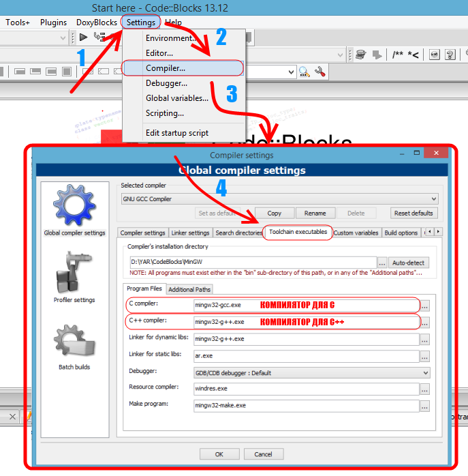Screen dimensions: 468x476
Task: Click the Delete compiler button
Action: pyautogui.click(x=356, y=213)
